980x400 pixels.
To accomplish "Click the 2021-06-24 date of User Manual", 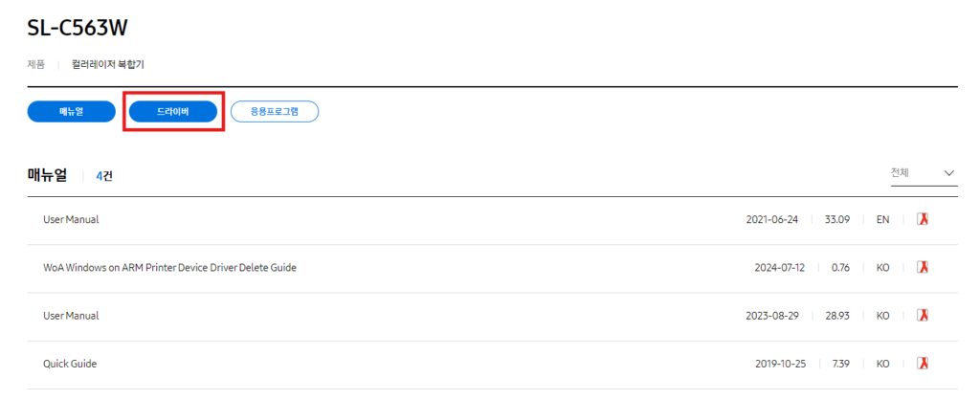I will point(771,219).
